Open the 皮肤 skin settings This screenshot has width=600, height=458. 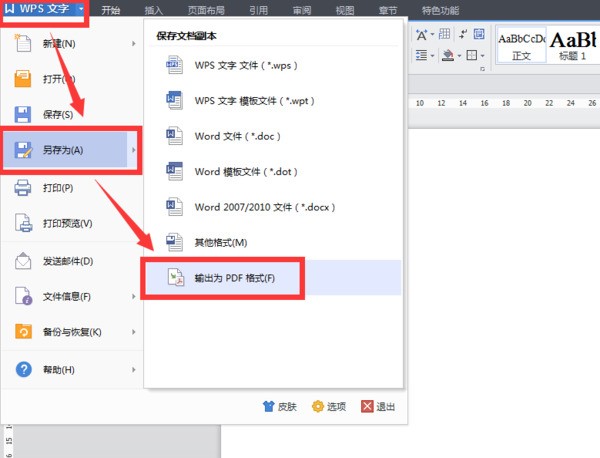click(x=279, y=406)
